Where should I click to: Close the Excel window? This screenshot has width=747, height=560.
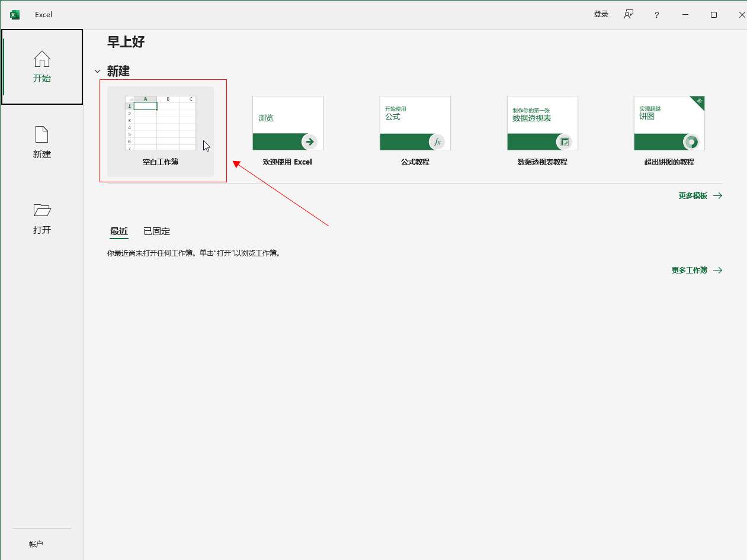click(741, 15)
